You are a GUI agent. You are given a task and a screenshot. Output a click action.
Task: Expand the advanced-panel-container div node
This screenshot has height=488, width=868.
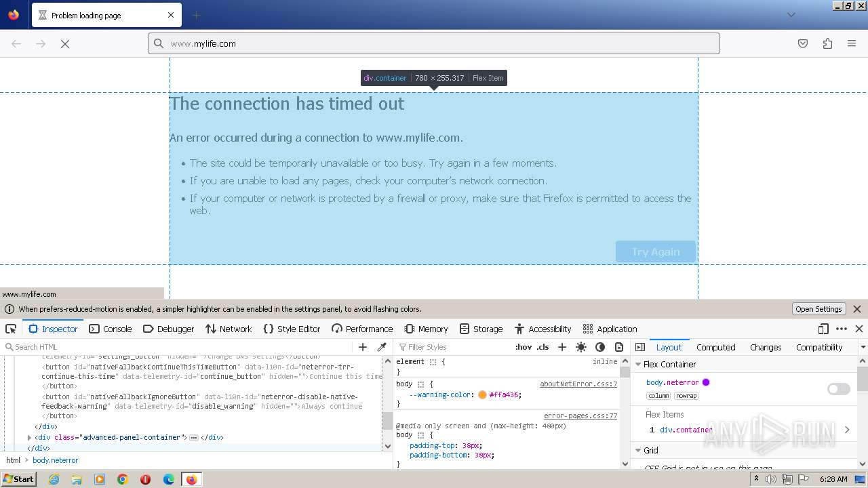(29, 438)
